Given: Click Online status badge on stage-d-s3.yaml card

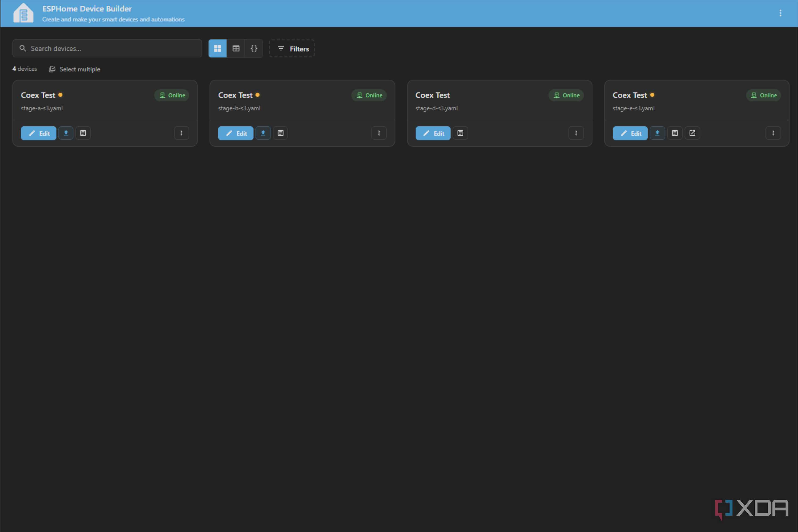Looking at the screenshot, I should (x=566, y=95).
